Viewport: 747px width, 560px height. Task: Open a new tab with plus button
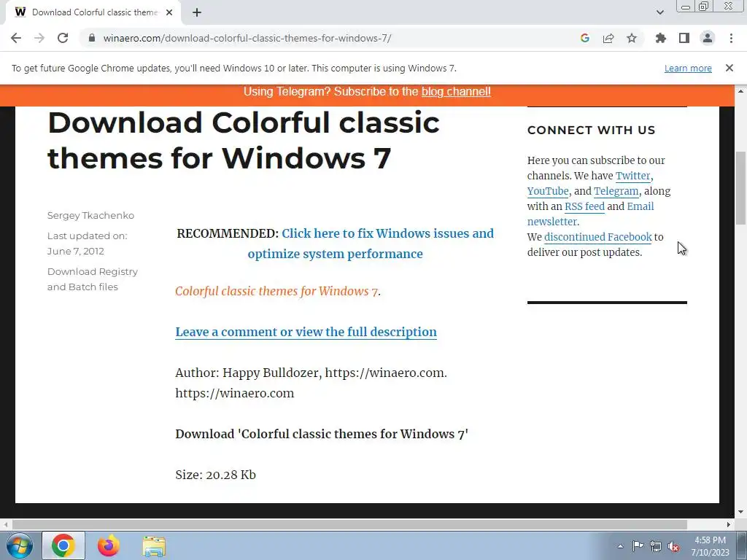pos(197,12)
